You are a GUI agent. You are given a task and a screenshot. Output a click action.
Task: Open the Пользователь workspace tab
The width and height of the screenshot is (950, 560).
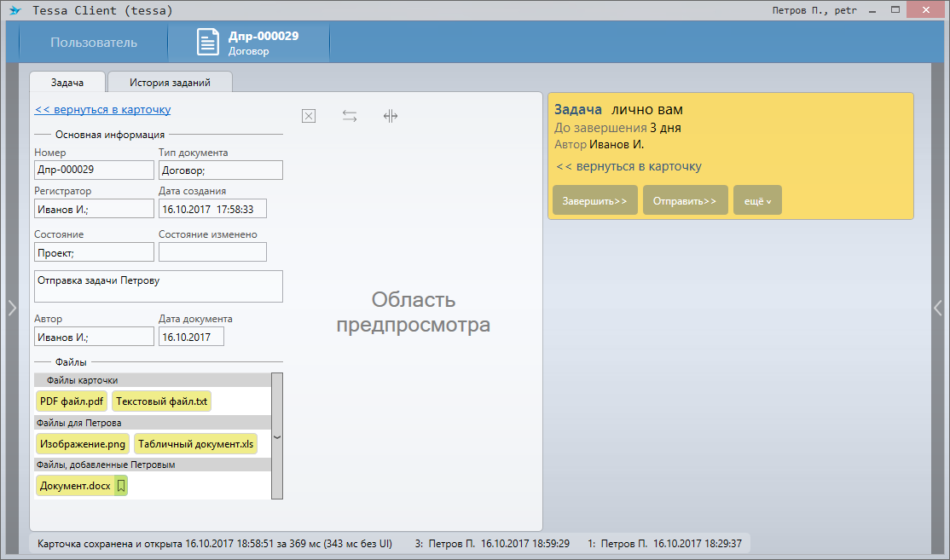94,43
